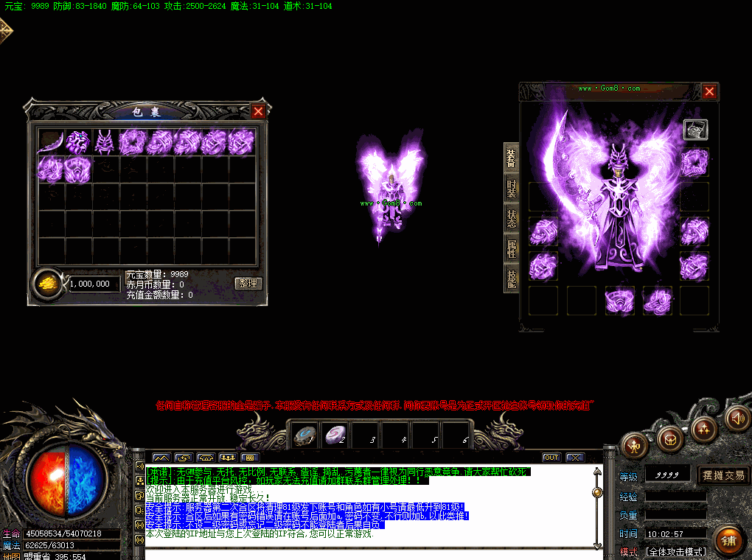Click the 整理 sort inventory button
Screen dimensions: 752x560
248,283
